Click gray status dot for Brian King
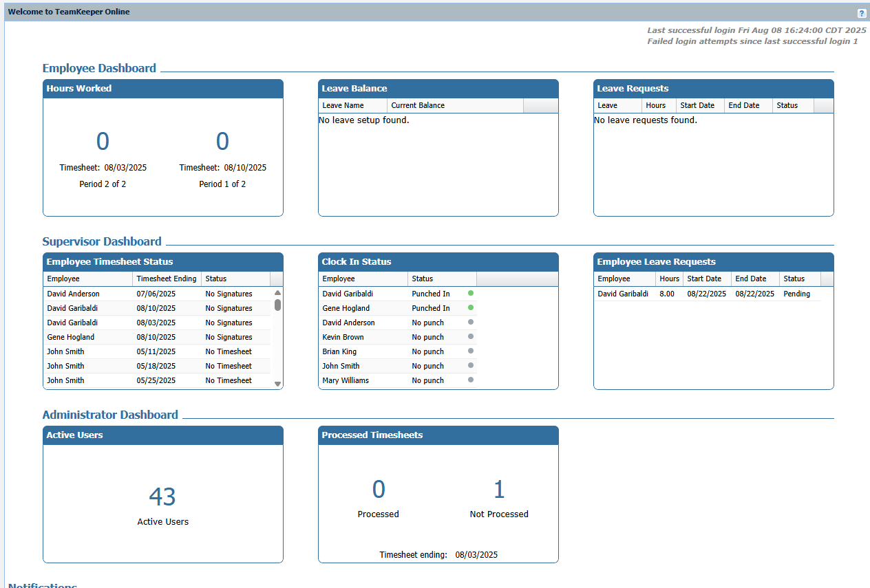The height and width of the screenshot is (588, 870). coord(471,351)
